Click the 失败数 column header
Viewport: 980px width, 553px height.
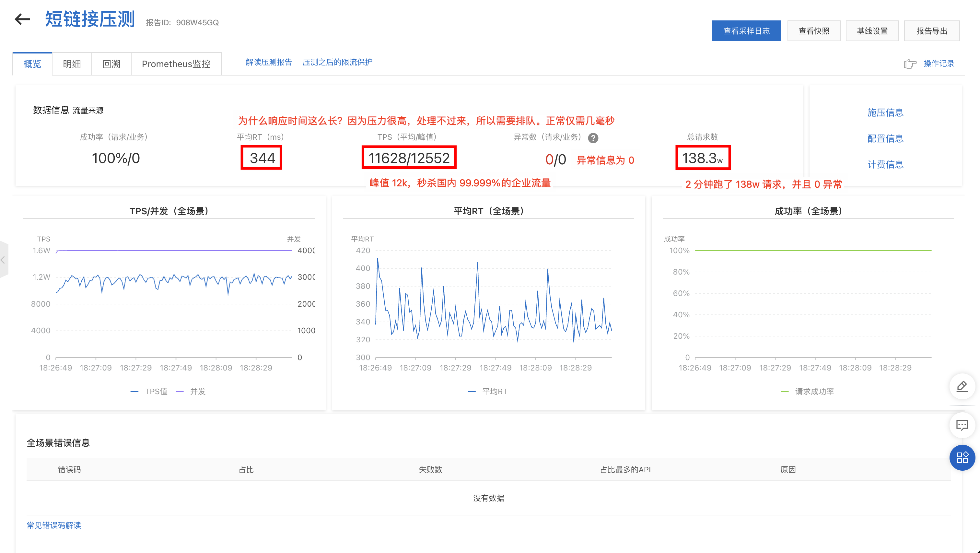click(431, 470)
